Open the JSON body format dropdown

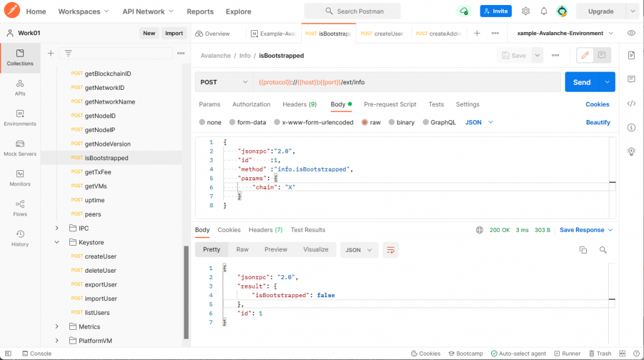(479, 123)
